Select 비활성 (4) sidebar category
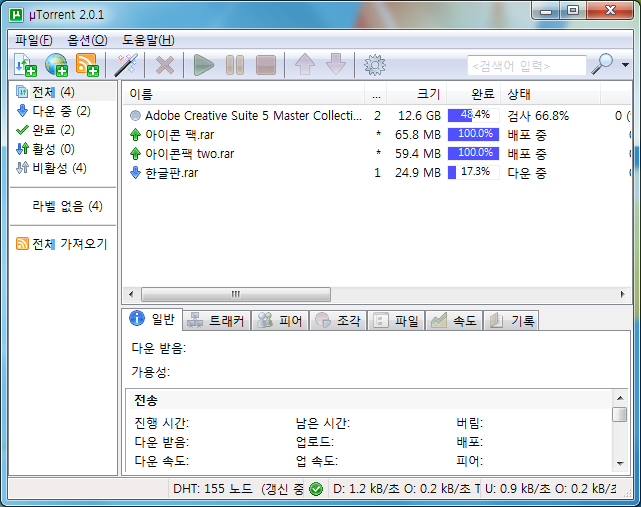The height and width of the screenshot is (507, 641). point(51,168)
